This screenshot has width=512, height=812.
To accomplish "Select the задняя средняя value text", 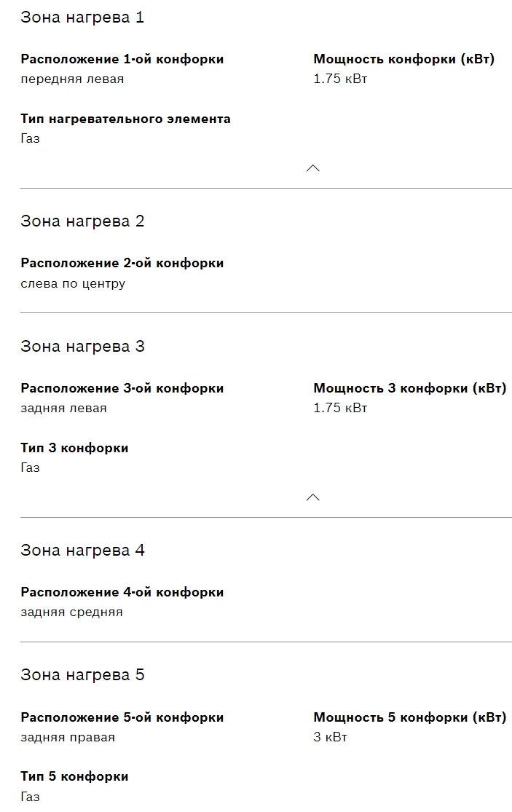I will (x=71, y=612).
